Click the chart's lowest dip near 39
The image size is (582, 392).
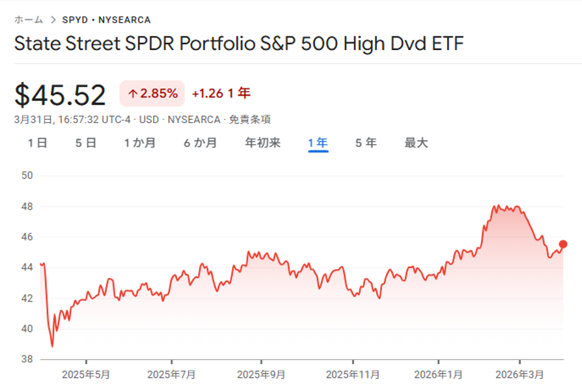coord(52,346)
